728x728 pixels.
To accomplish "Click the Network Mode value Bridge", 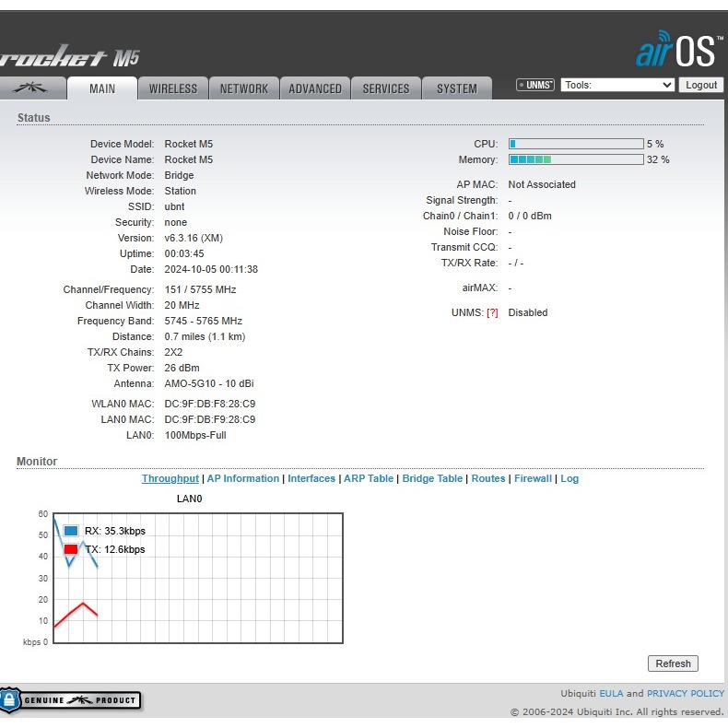I will tap(179, 175).
